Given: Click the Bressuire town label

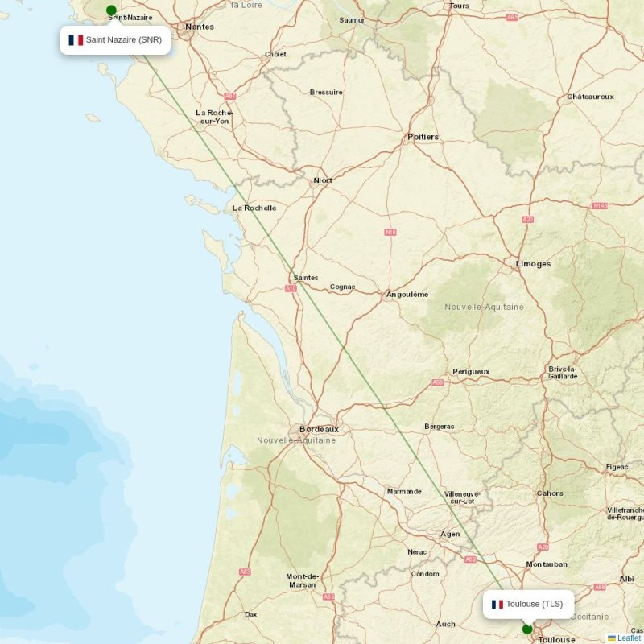Looking at the screenshot, I should click(x=326, y=92).
